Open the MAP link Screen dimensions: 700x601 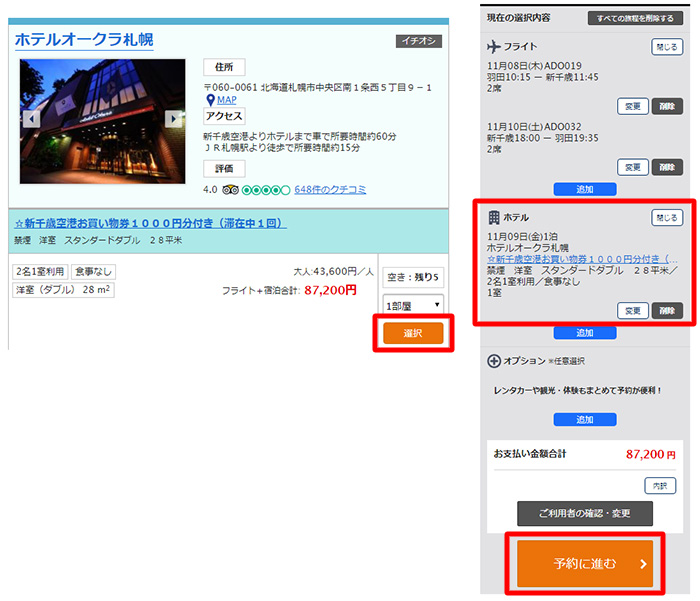point(227,100)
